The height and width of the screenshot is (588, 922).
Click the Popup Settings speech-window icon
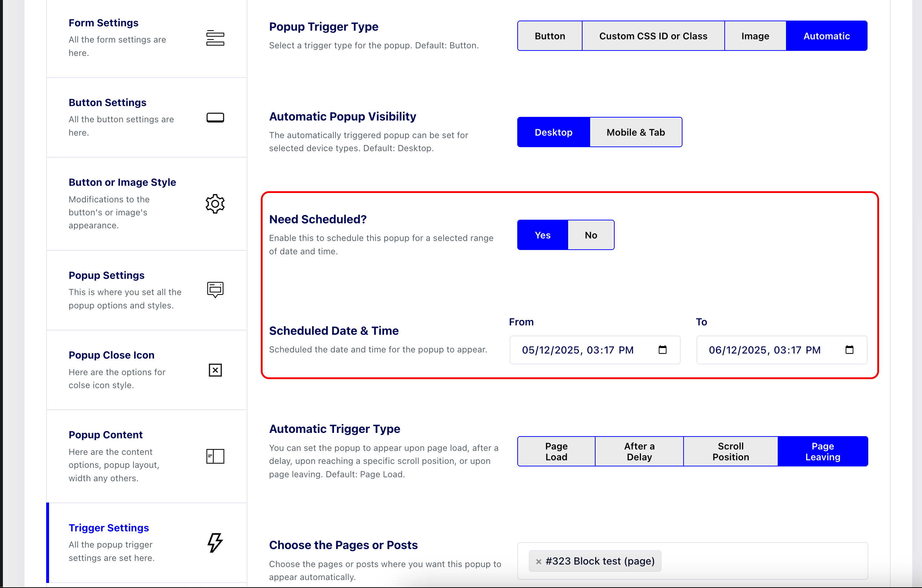tap(215, 289)
